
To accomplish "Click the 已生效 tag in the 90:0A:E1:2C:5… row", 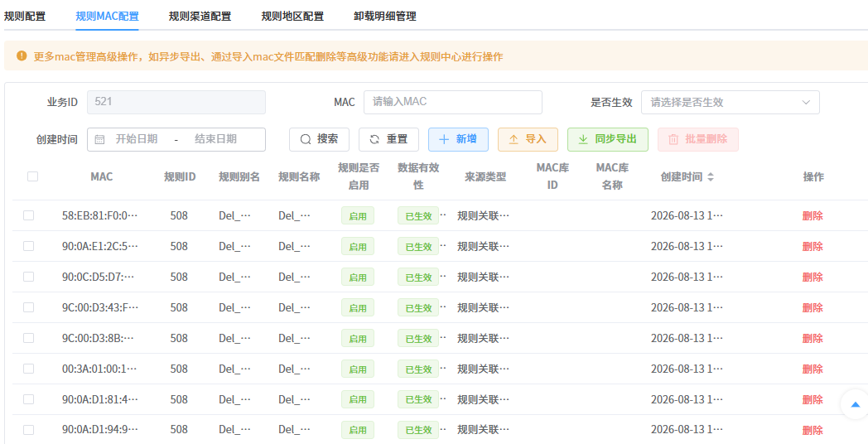I will click(x=418, y=246).
